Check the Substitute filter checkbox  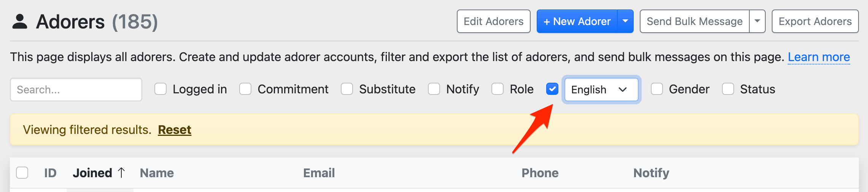coord(347,89)
